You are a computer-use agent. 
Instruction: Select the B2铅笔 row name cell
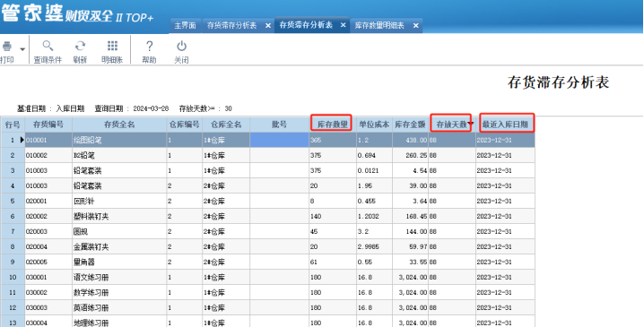(119, 156)
